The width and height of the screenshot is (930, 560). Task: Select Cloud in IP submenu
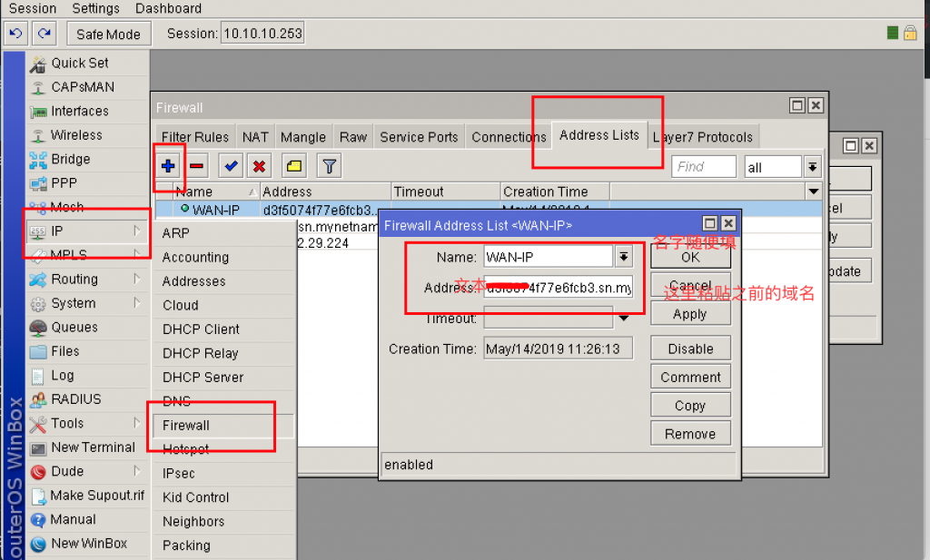click(x=224, y=305)
